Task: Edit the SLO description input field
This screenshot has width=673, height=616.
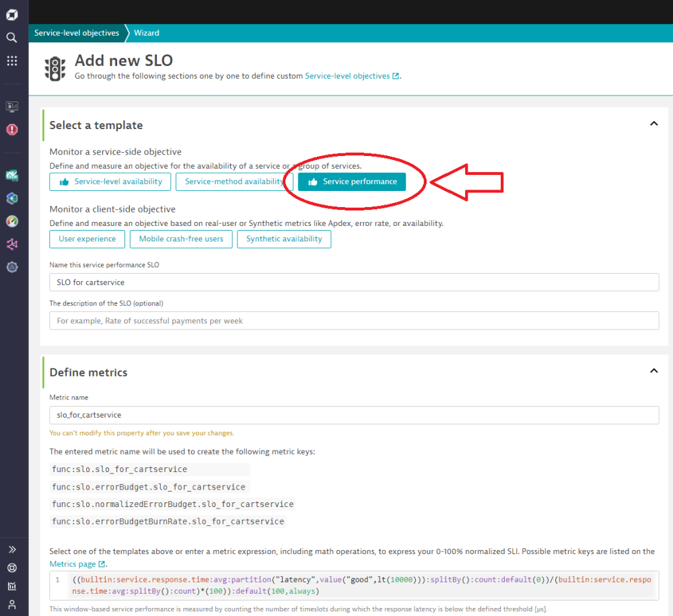Action: (353, 320)
